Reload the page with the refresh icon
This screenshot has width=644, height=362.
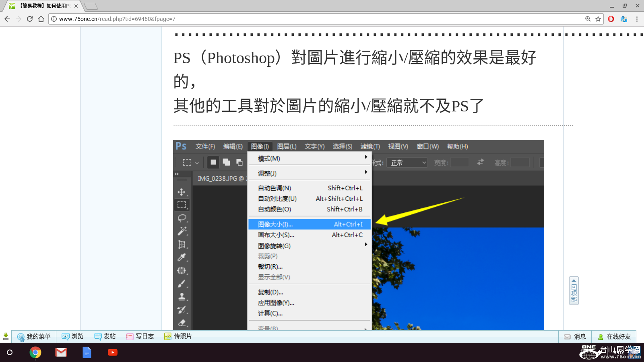[30, 19]
